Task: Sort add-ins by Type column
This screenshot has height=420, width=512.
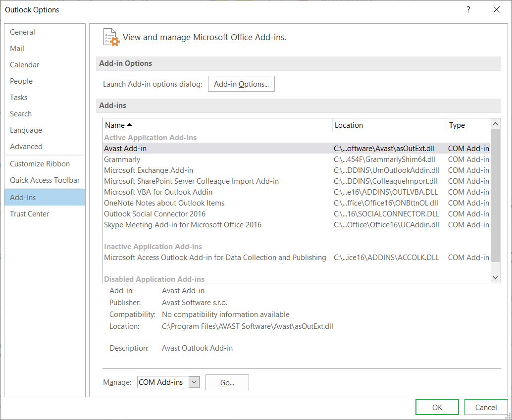Action: point(468,125)
